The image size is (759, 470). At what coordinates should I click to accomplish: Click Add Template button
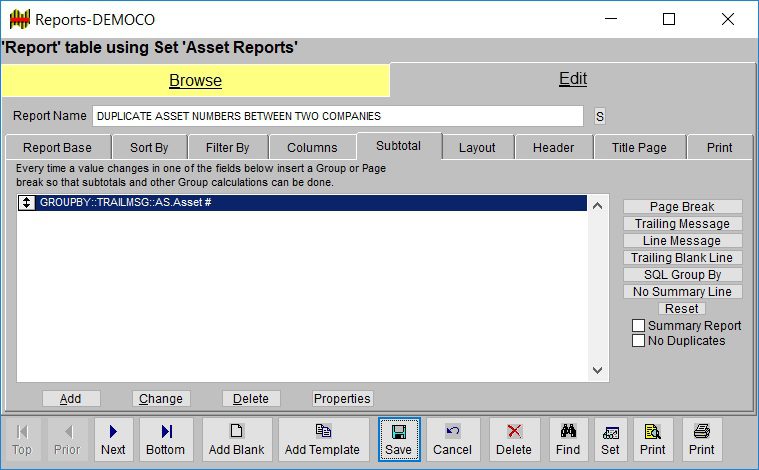coord(323,440)
